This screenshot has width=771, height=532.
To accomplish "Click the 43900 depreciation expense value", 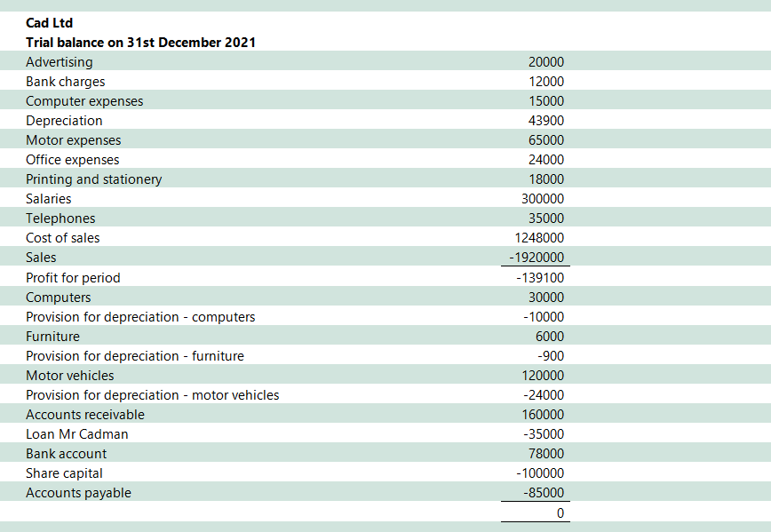I will (545, 121).
